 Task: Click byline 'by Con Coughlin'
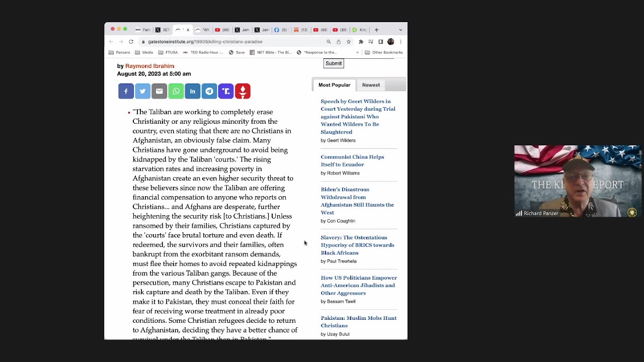[338, 221]
